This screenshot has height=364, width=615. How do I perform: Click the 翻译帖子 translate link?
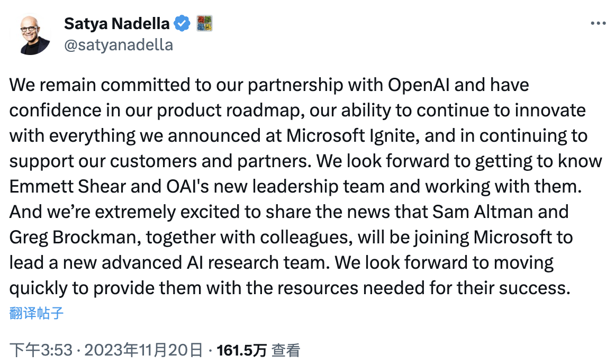[35, 313]
